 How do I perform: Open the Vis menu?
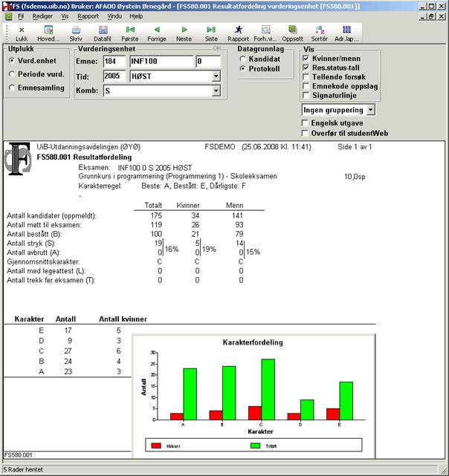click(65, 16)
